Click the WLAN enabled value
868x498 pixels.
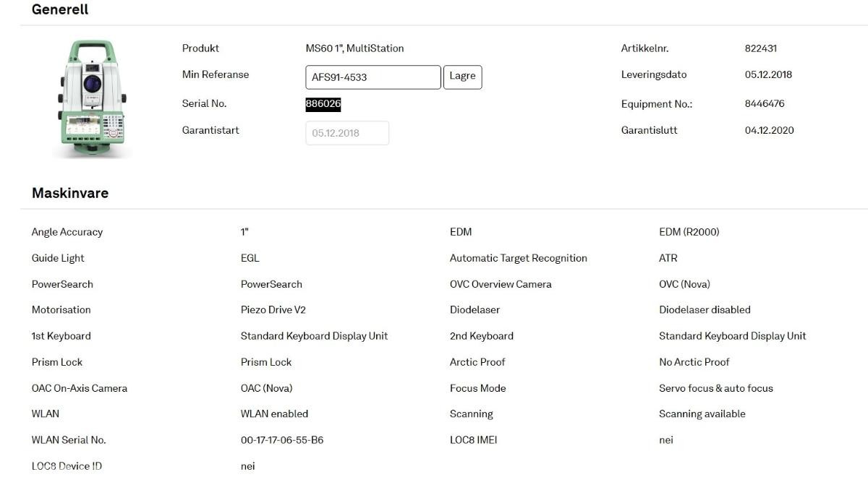pyautogui.click(x=274, y=414)
